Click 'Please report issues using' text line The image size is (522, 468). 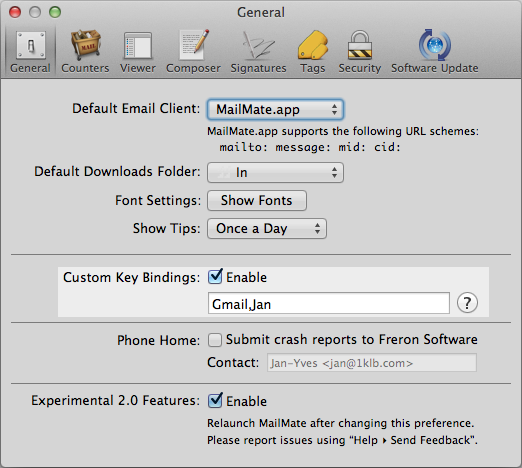coord(342,440)
